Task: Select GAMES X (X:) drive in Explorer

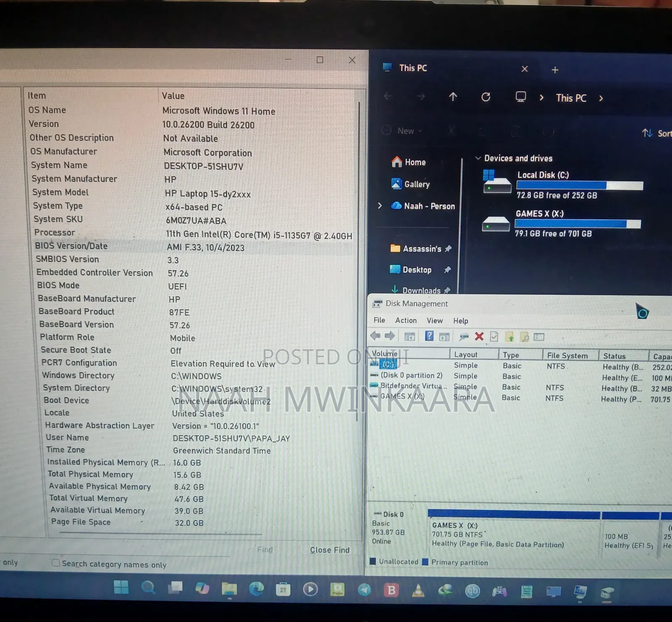Action: click(562, 223)
